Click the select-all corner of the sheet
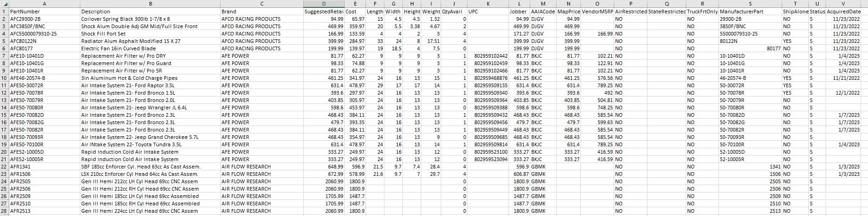 pyautogui.click(x=4, y=4)
